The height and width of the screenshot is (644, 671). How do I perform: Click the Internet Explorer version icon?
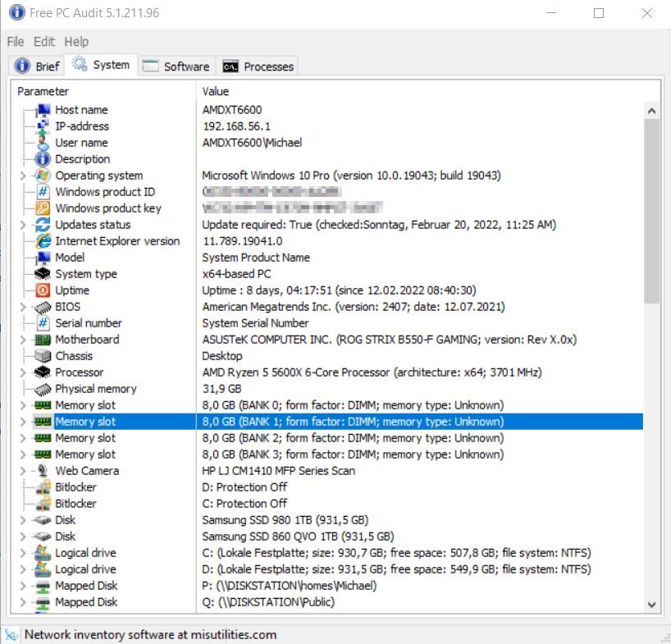(x=43, y=241)
